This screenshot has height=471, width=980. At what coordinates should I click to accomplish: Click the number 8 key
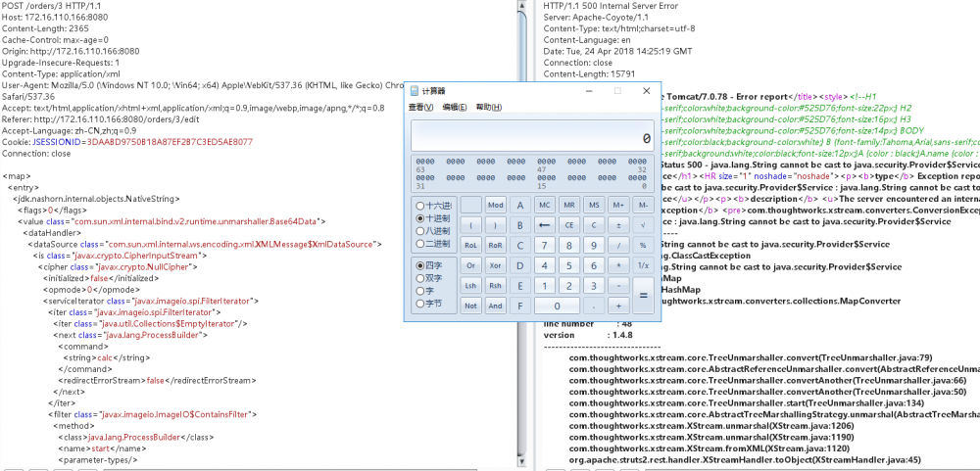(568, 246)
